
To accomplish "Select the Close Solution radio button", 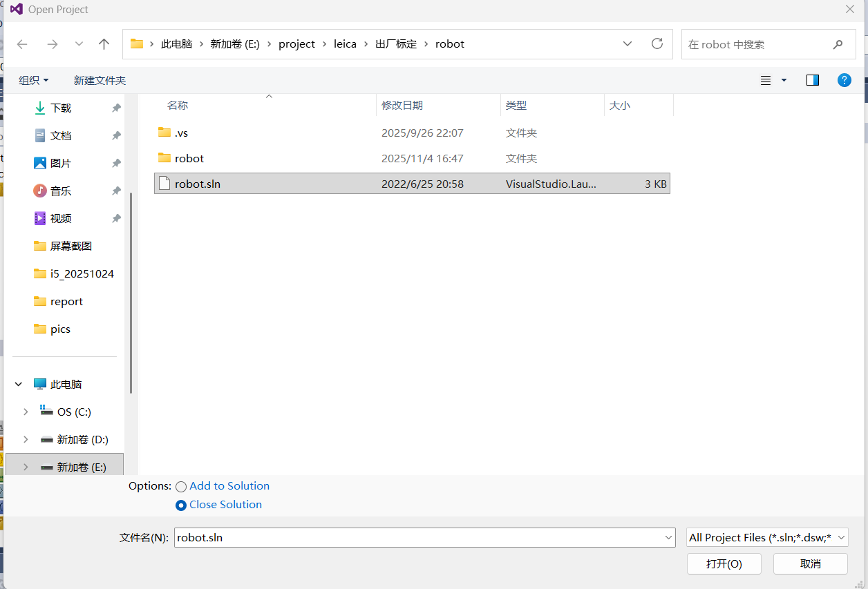I will click(181, 505).
